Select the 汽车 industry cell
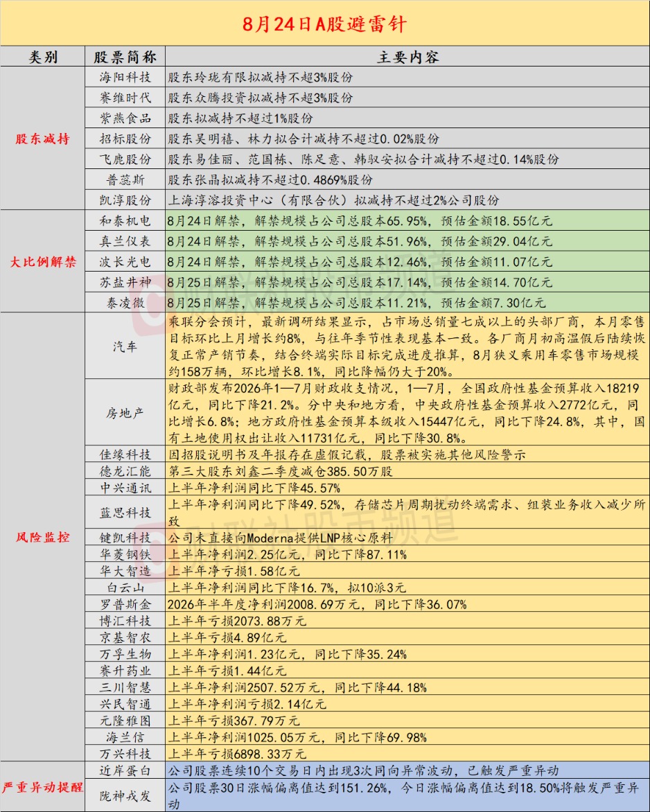The width and height of the screenshot is (650, 812). (x=125, y=346)
